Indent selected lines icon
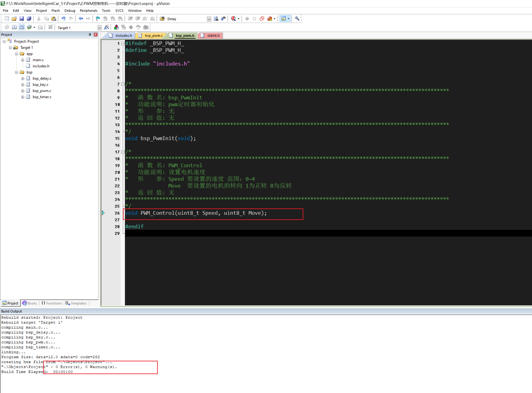532x393 pixels. pyautogui.click(x=130, y=19)
